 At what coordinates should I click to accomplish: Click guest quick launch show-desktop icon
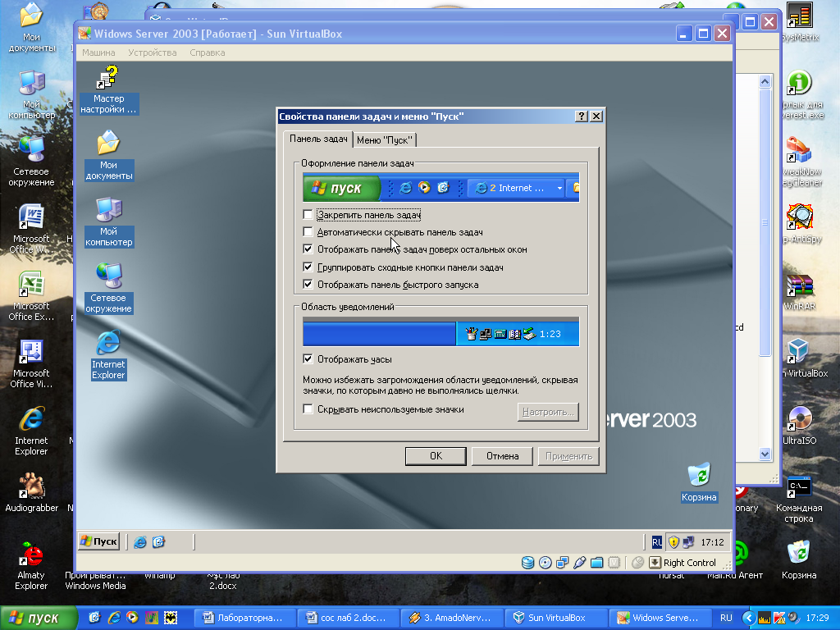point(158,542)
